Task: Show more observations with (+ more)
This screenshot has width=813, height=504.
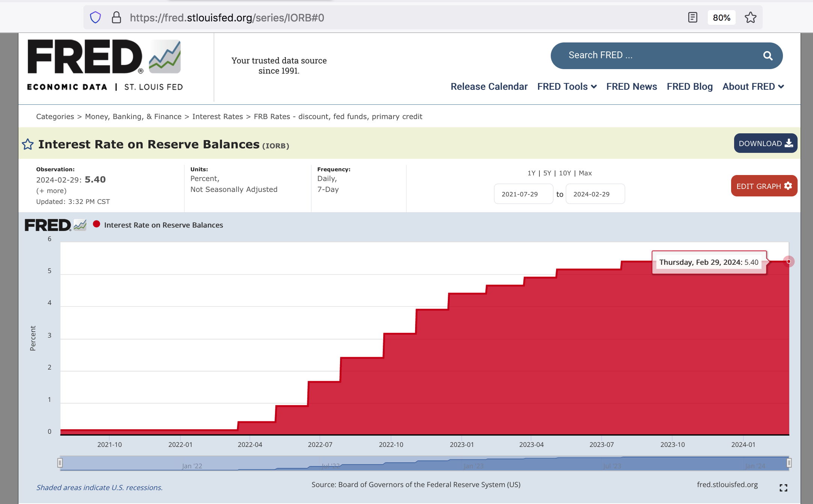Action: (51, 191)
